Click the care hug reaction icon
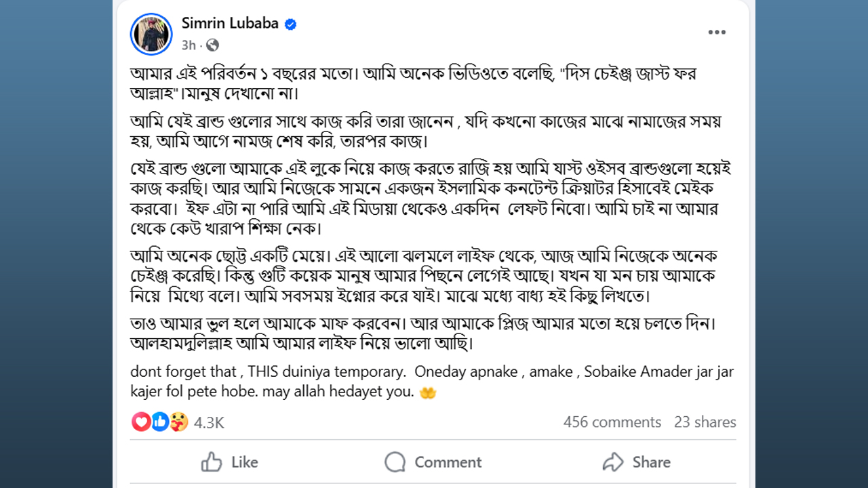The width and height of the screenshot is (868, 488). tap(178, 422)
